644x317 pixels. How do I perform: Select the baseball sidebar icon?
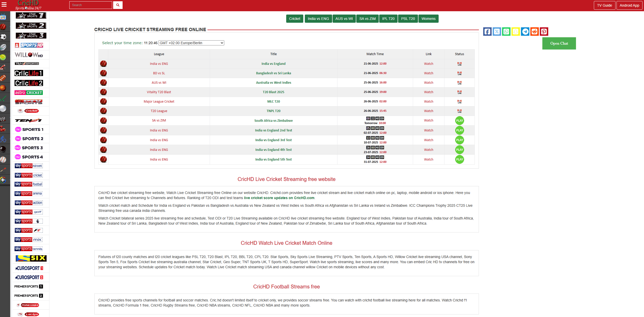click(3, 160)
